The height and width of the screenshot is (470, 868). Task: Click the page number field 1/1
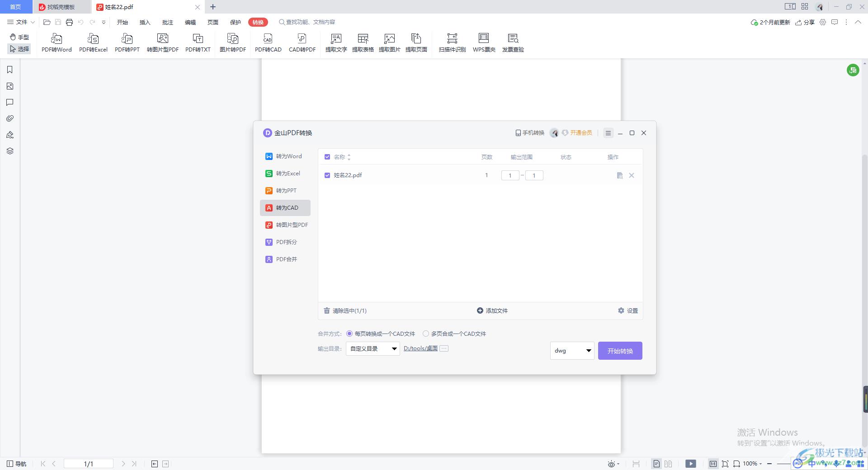pyautogui.click(x=89, y=464)
